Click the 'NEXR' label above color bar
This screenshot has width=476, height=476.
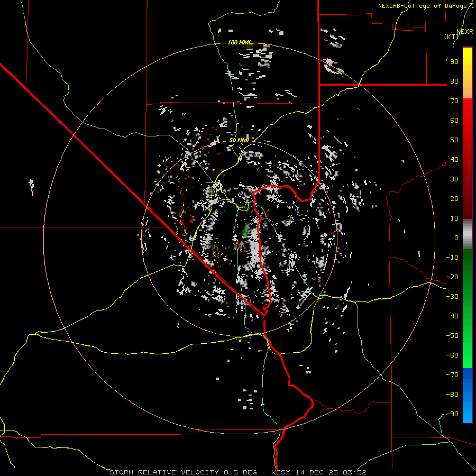tap(465, 32)
